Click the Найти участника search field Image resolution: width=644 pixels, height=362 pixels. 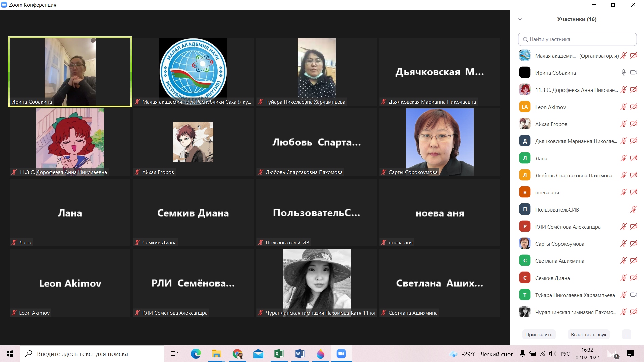point(577,39)
